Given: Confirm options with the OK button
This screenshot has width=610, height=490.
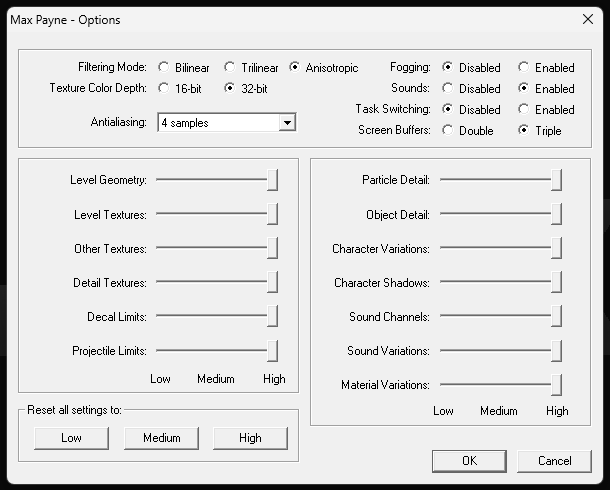Looking at the screenshot, I should 469,461.
